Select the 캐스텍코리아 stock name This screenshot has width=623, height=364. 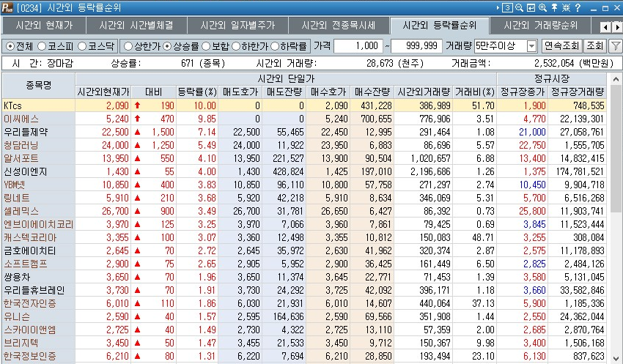[x=30, y=237]
